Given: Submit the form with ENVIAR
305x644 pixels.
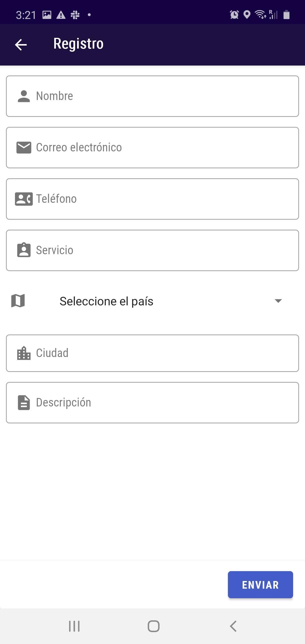Looking at the screenshot, I should tap(260, 585).
